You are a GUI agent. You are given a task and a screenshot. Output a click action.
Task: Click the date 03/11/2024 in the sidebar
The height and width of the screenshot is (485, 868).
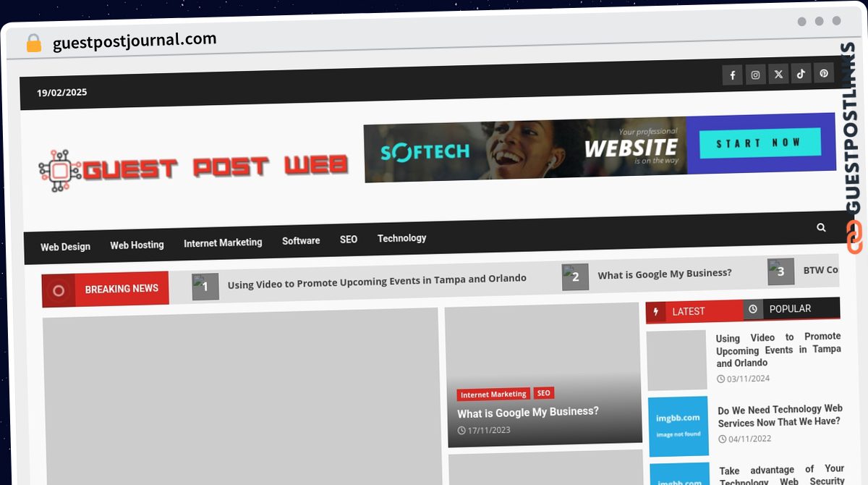click(744, 379)
